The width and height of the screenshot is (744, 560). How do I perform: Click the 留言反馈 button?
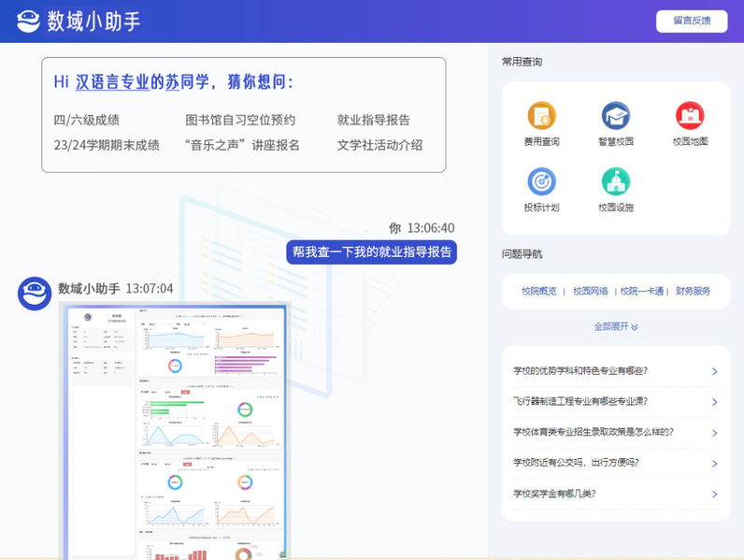coord(692,21)
